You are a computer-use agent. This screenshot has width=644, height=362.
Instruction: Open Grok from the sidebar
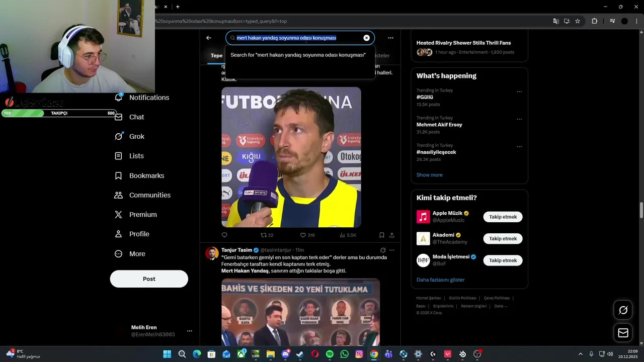pos(130,136)
